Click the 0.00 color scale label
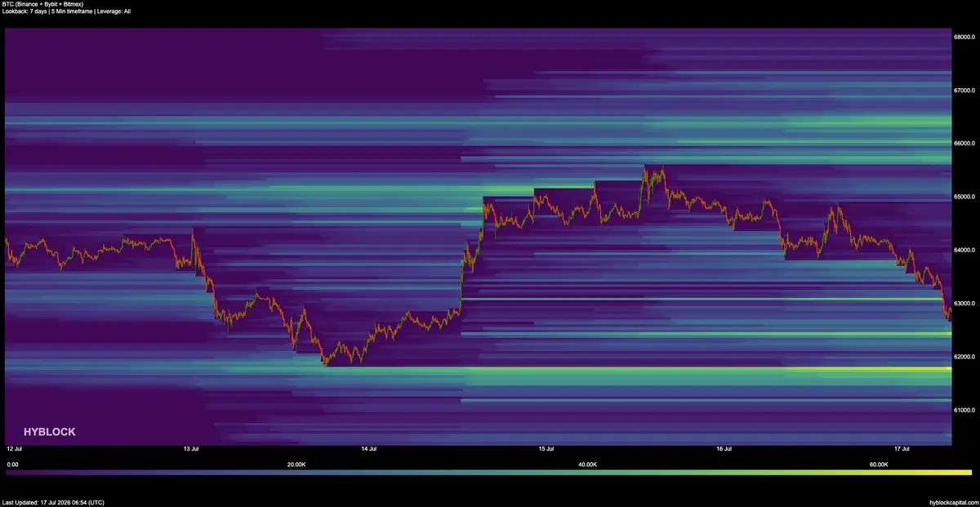 point(11,465)
